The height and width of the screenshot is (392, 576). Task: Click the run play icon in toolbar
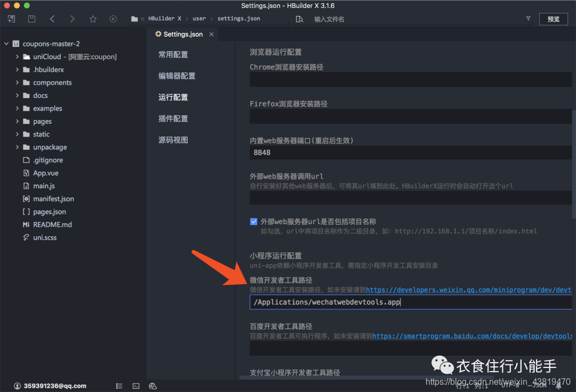(113, 19)
